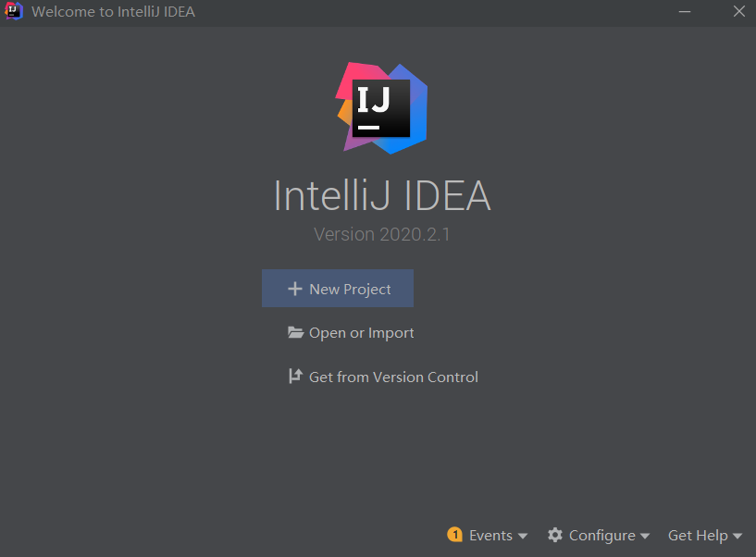Expand the Configure dropdown arrow

pyautogui.click(x=645, y=536)
